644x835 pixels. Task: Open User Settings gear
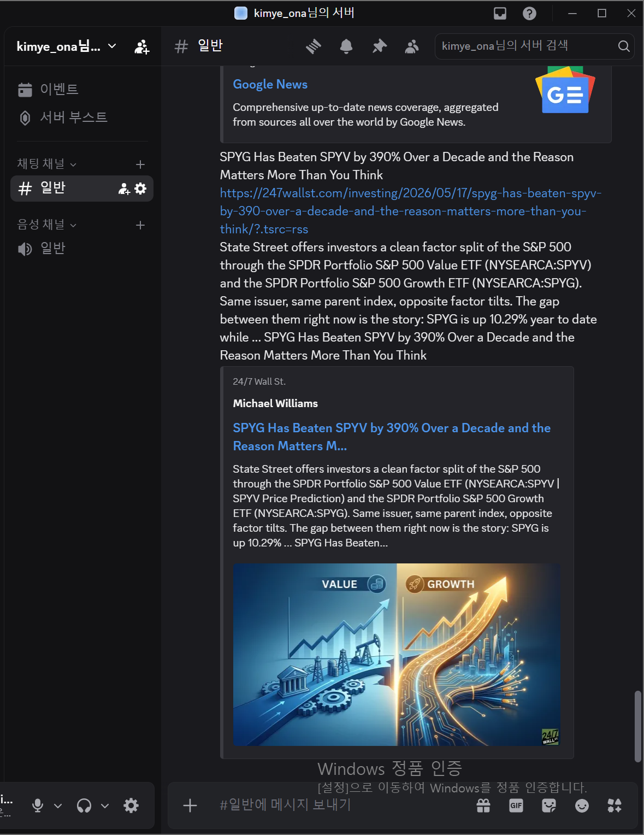tap(131, 805)
